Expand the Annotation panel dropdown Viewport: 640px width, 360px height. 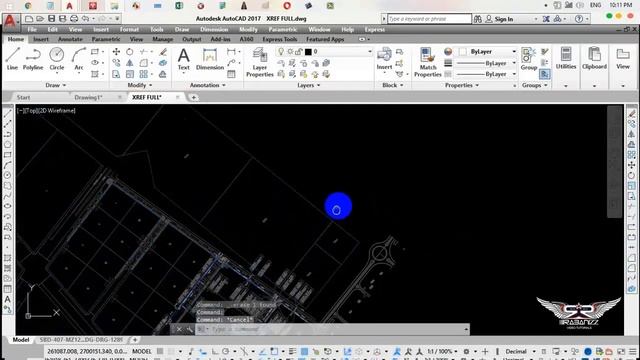point(208,85)
